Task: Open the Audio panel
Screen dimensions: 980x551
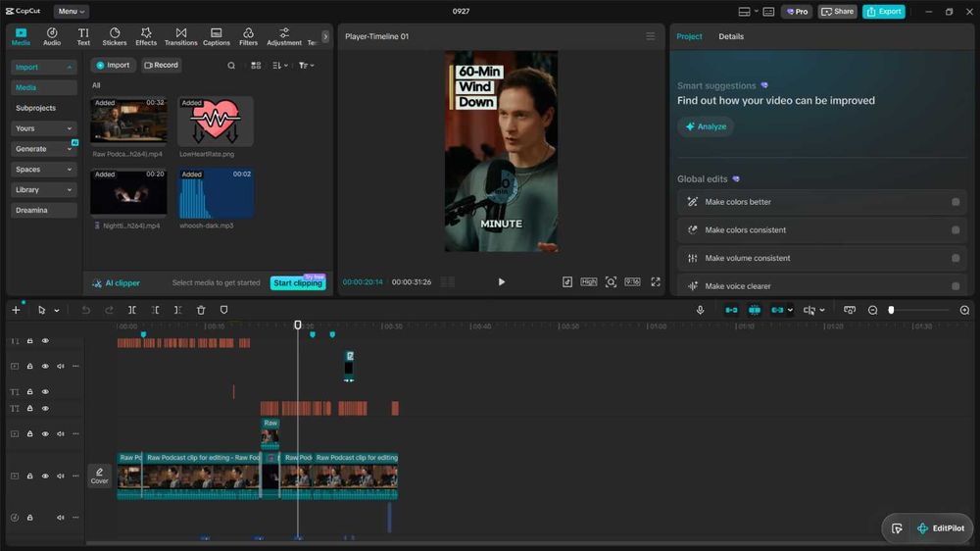Action: pos(52,36)
